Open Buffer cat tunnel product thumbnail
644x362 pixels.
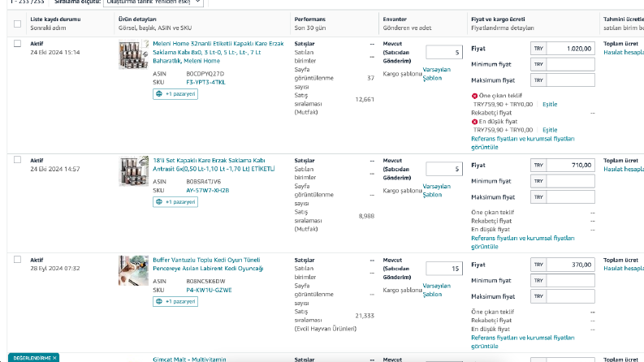coord(133,270)
